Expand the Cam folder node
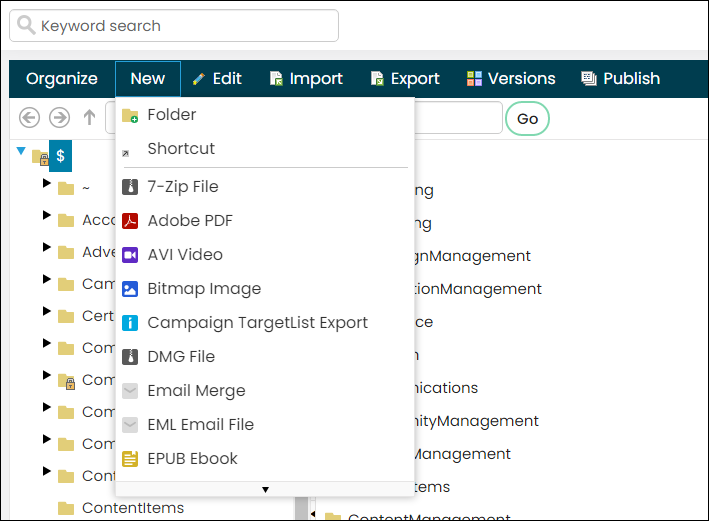The width and height of the screenshot is (709, 521). 47,279
